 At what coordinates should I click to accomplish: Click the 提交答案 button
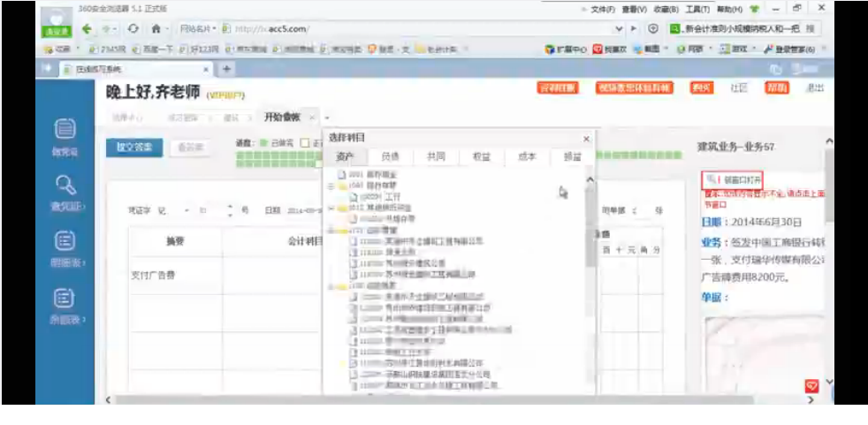coord(134,148)
